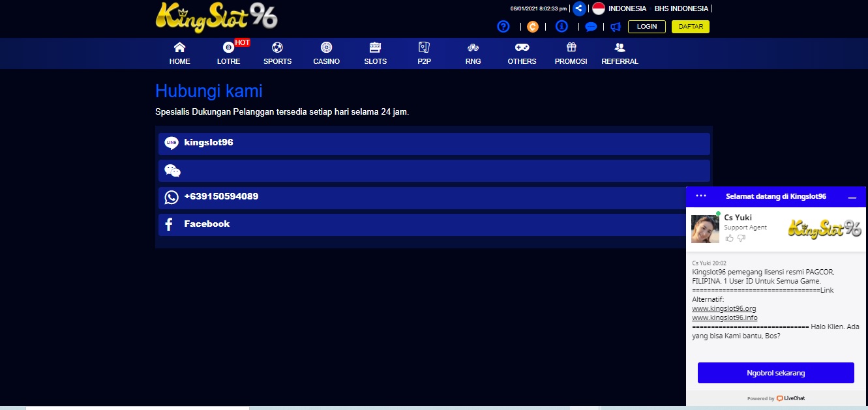Click the blue chat bubble icon
The height and width of the screenshot is (410, 868).
591,27
